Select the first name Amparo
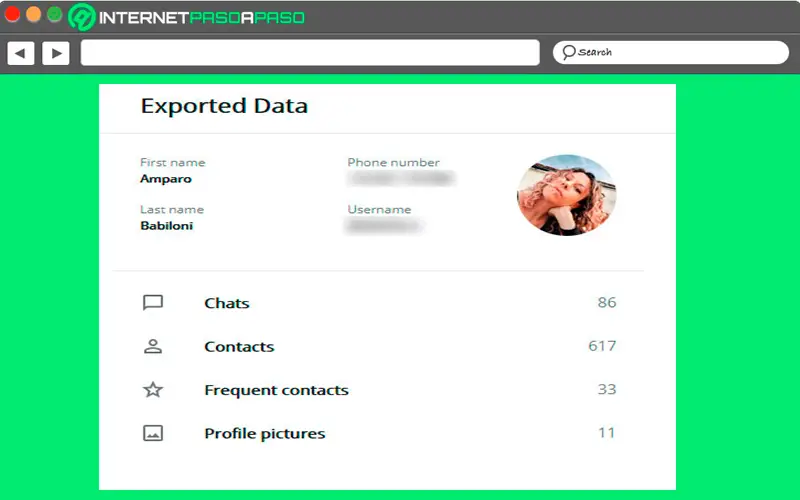Image resolution: width=800 pixels, height=500 pixels. (x=166, y=179)
